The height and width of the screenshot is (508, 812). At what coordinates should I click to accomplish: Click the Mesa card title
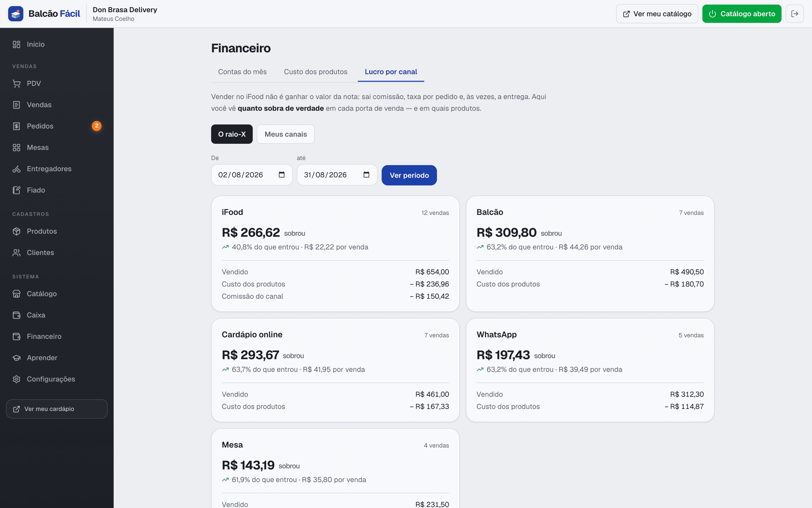pos(232,445)
